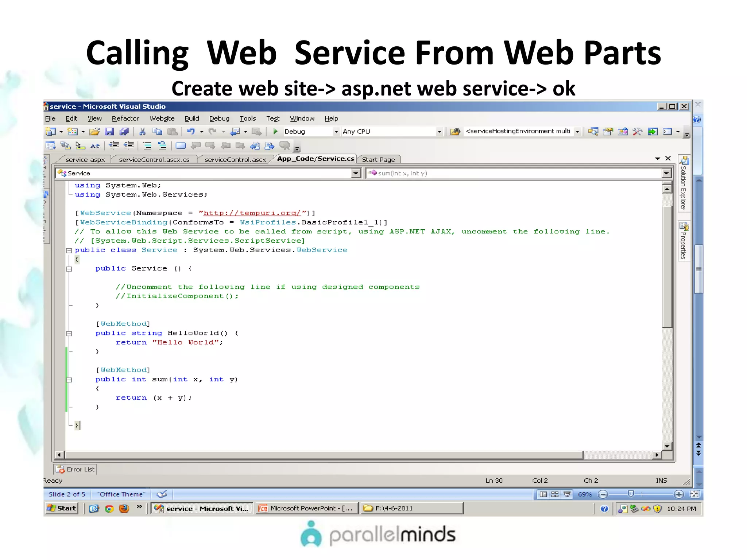747x560 pixels.
Task: Open active files list arrow beside tabs
Action: pyautogui.click(x=657, y=159)
